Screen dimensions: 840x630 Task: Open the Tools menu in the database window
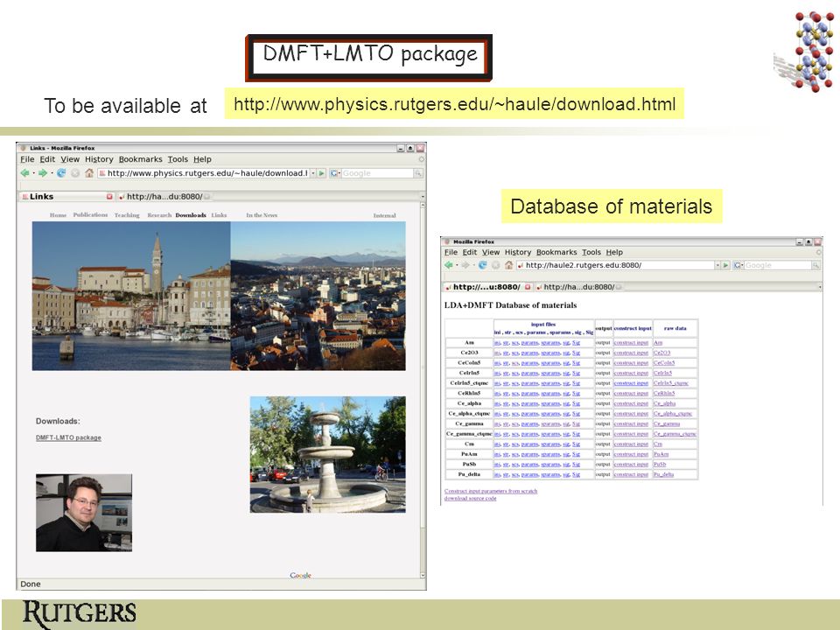[591, 252]
